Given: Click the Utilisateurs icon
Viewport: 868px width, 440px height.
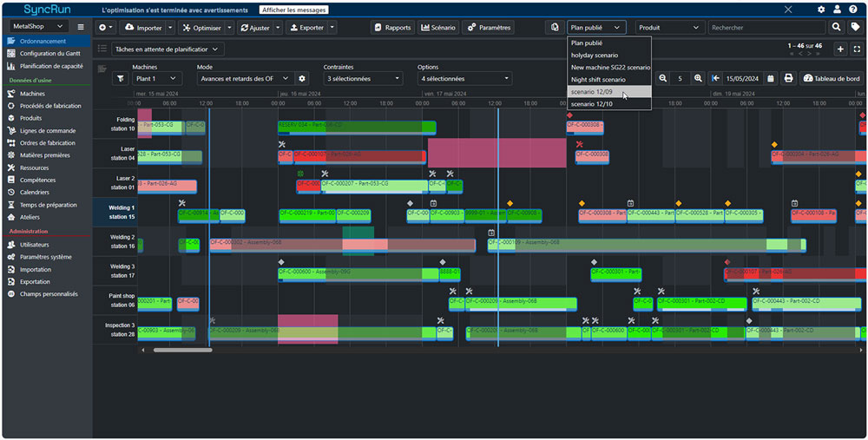Looking at the screenshot, I should tap(11, 245).
